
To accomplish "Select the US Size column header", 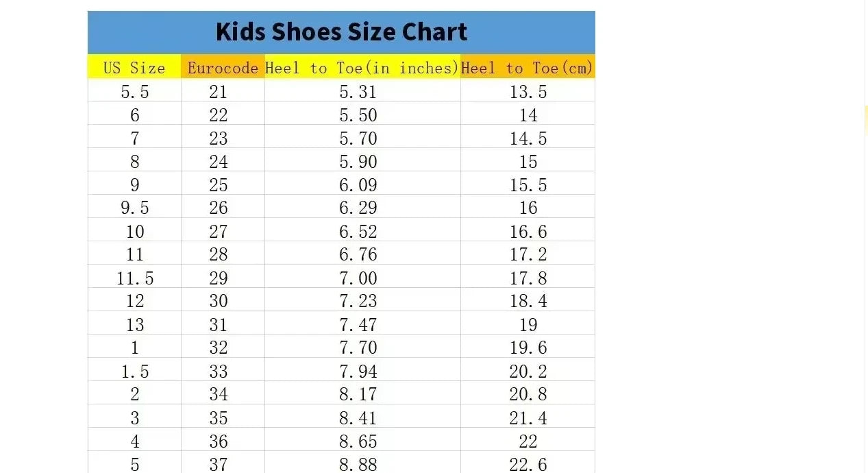I will click(134, 68).
